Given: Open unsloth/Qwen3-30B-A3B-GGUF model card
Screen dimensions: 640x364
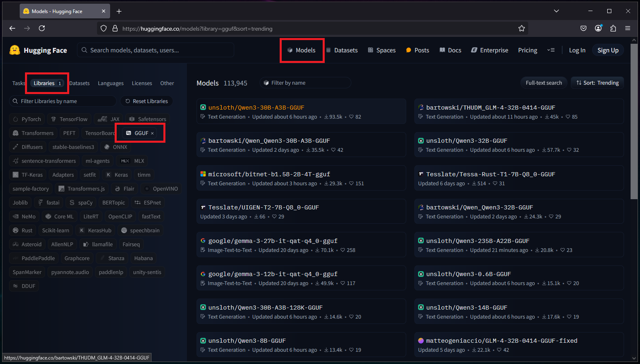Looking at the screenshot, I should click(x=301, y=112).
